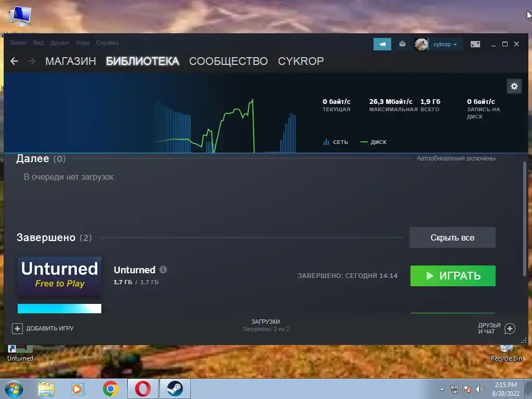
Task: Open Unturned desktop shortcut
Action: pyautogui.click(x=20, y=353)
